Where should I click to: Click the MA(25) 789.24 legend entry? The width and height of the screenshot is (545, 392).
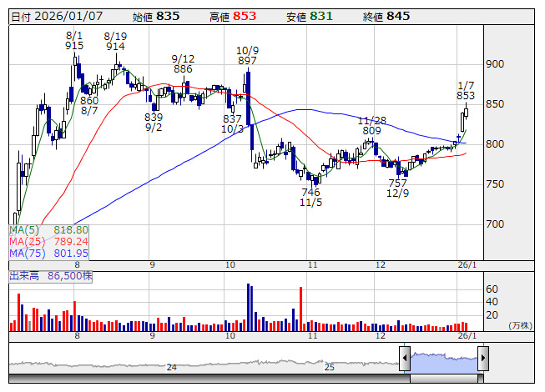(48, 242)
